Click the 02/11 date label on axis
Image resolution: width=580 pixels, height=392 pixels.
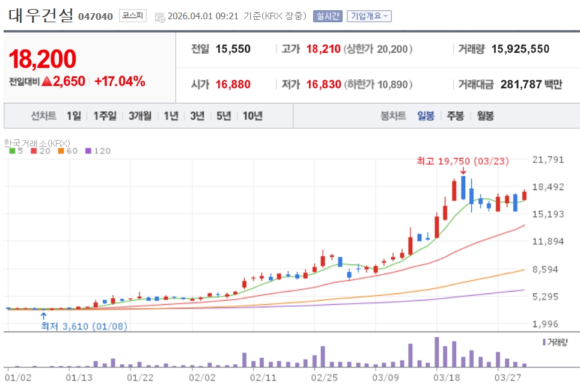pos(263,378)
